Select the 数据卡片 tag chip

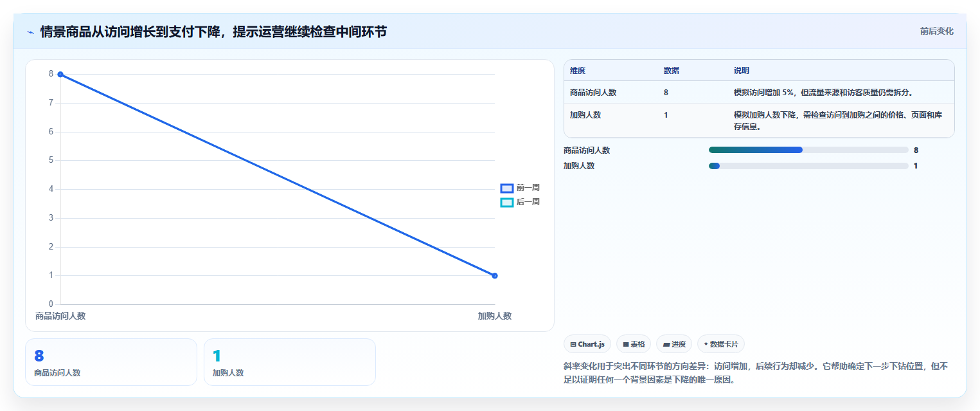tap(721, 344)
